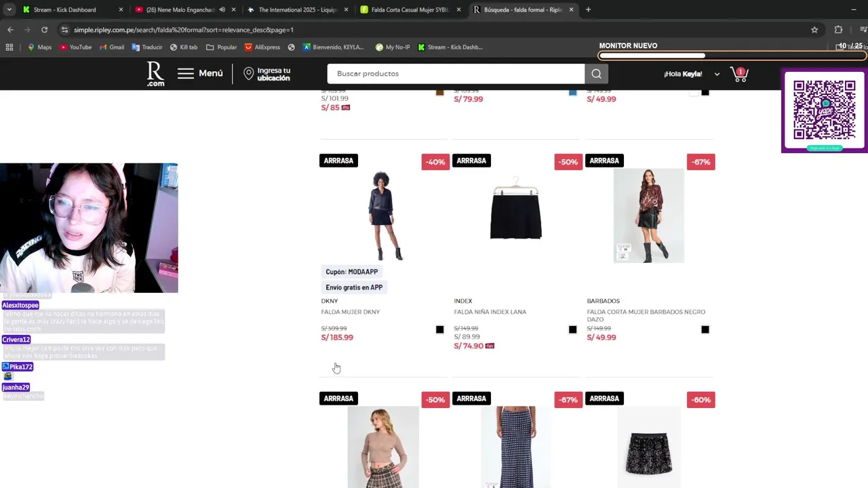The height and width of the screenshot is (488, 868).
Task: Bookmark page with star icon
Action: 814,30
